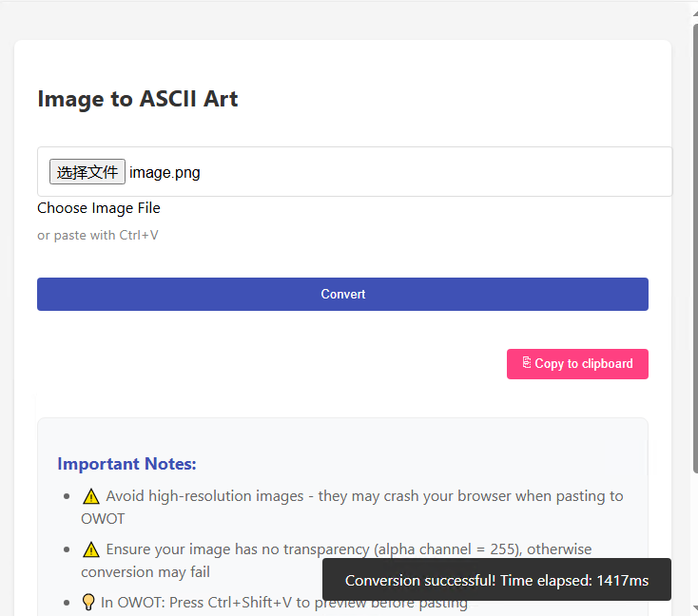Click the 'Press Ctrl+Shift+V to preview' note
The width and height of the screenshot is (698, 616).
284,603
